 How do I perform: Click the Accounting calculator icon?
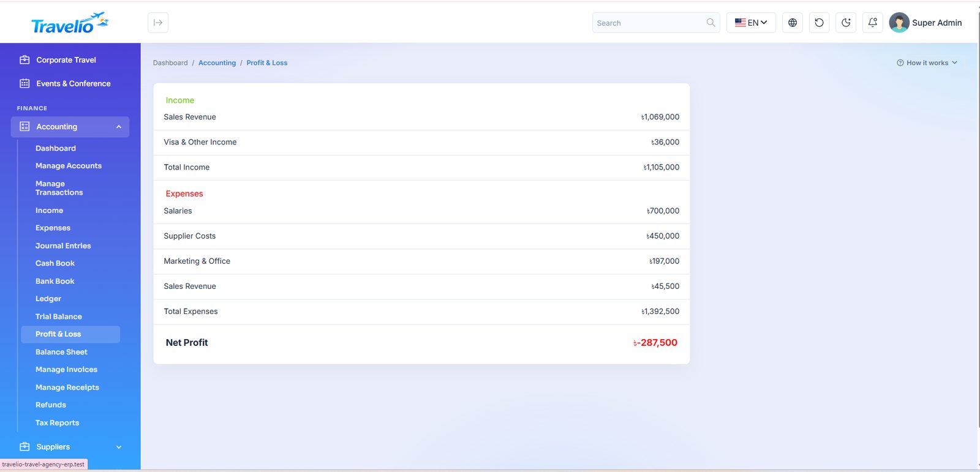click(24, 127)
